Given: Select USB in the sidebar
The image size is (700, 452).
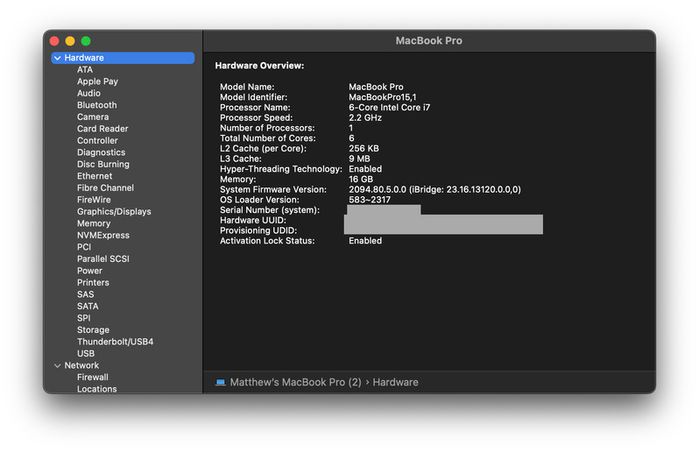Looking at the screenshot, I should (86, 354).
